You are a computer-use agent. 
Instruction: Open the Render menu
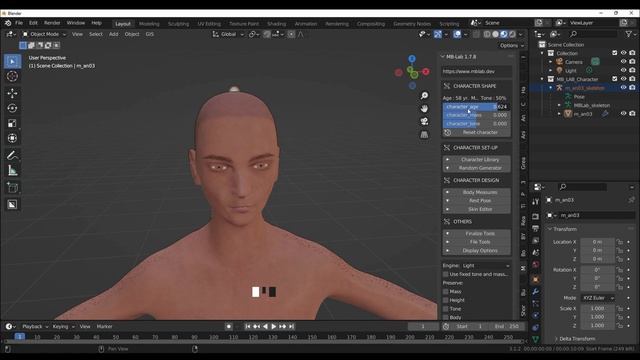(x=52, y=23)
